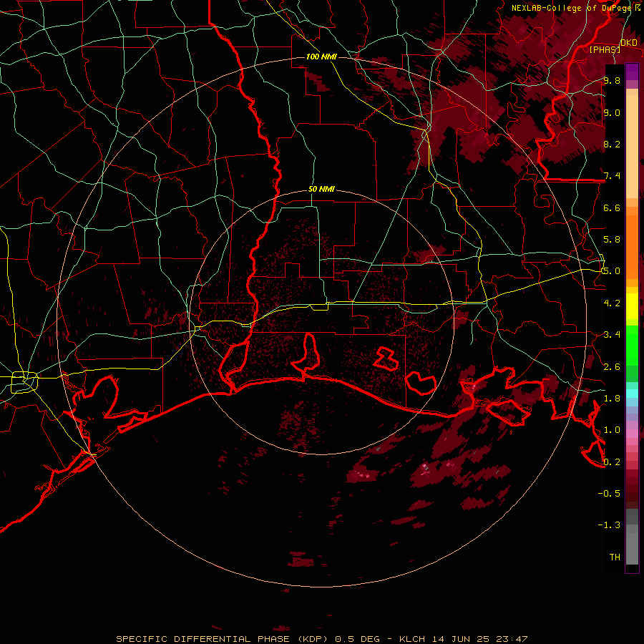Image resolution: width=644 pixels, height=644 pixels.
Task: Click the 3.4 value on the scale
Action: click(x=612, y=335)
